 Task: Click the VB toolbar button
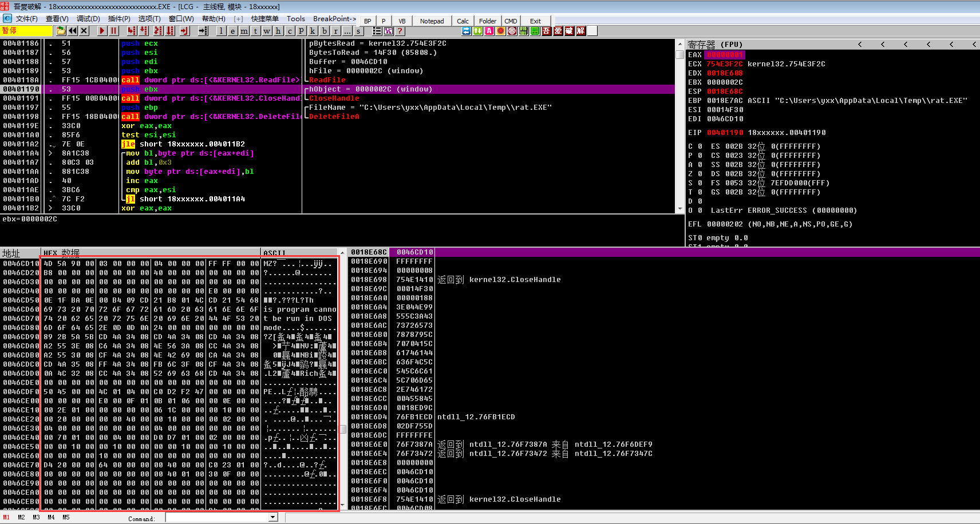pos(402,21)
